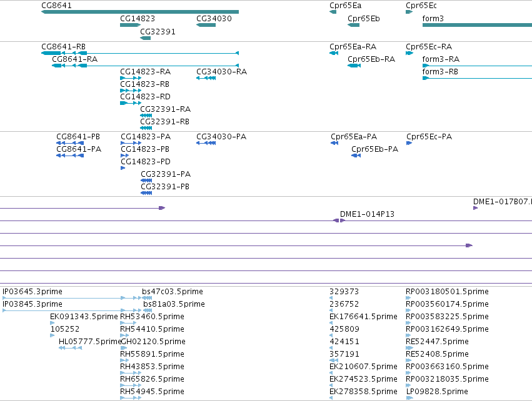Open the bs81a03.5prime EST entry

click(x=174, y=304)
